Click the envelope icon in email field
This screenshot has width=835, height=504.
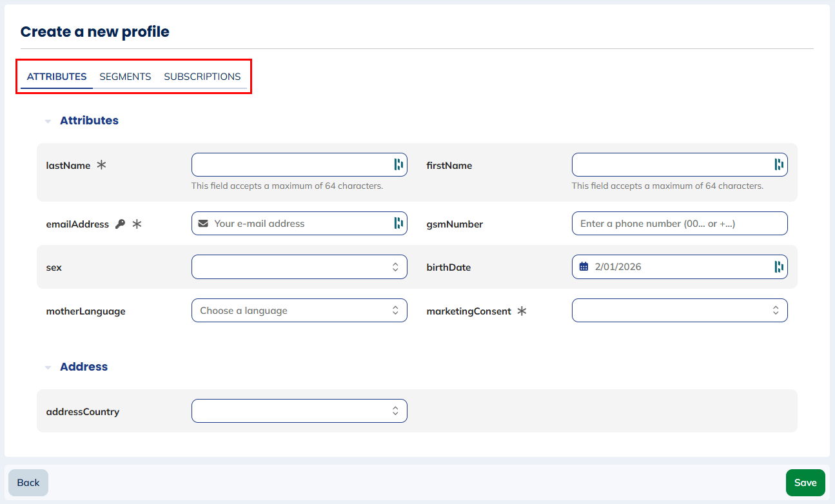click(203, 224)
